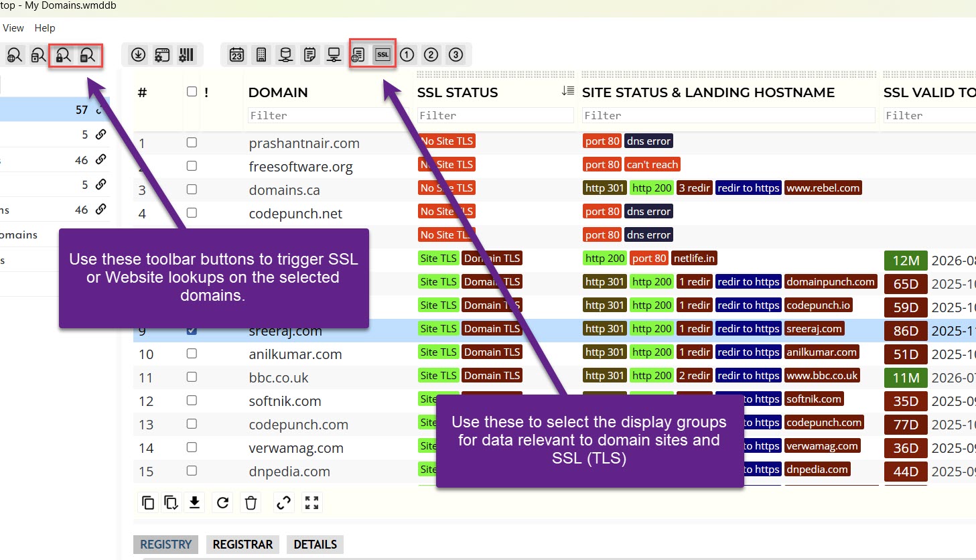Check the box for codepunch.net
This screenshot has width=976, height=560.
192,213
